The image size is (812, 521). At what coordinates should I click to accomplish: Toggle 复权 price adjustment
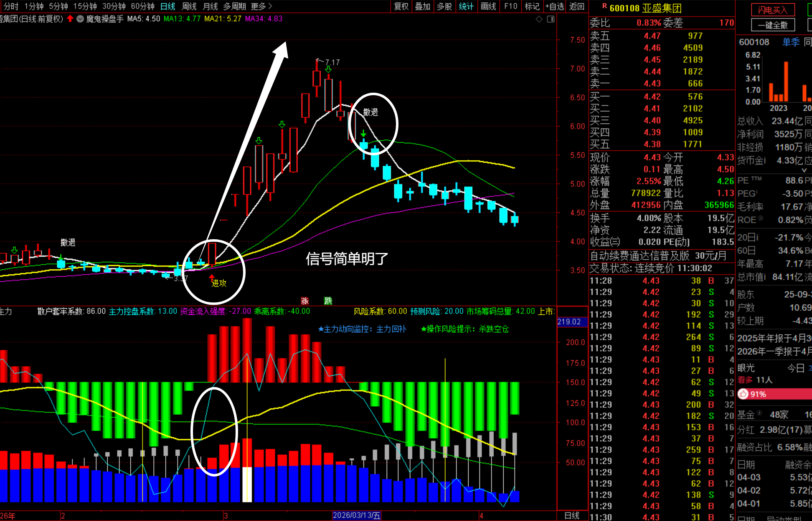(401, 6)
